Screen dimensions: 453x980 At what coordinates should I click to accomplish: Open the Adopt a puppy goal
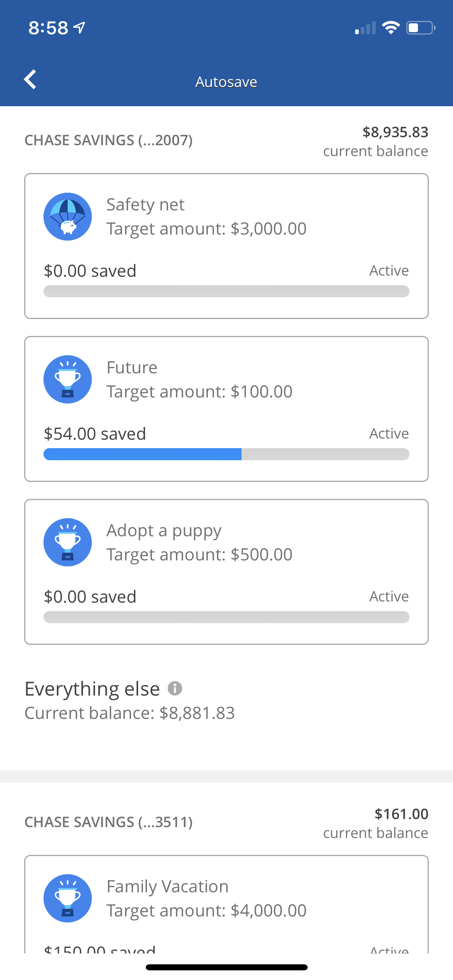pyautogui.click(x=163, y=531)
